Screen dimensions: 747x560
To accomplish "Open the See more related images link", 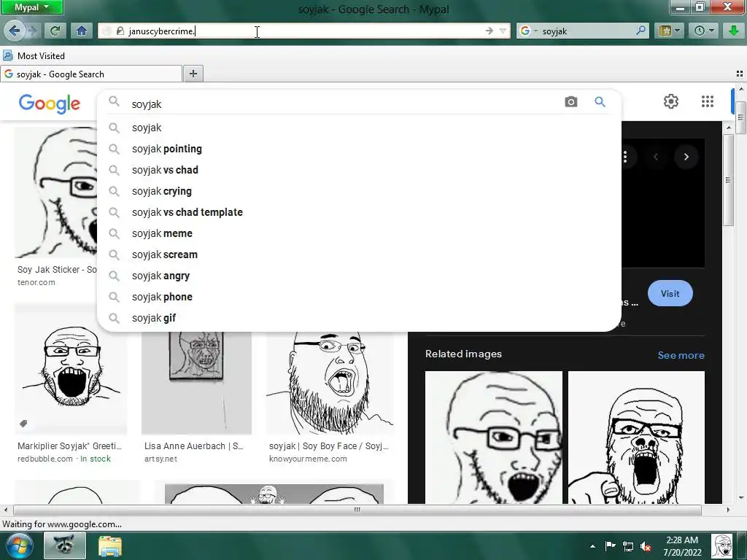I will click(681, 355).
